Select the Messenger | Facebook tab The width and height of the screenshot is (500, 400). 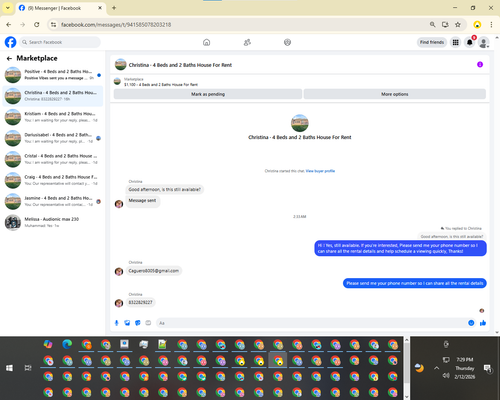(61, 8)
